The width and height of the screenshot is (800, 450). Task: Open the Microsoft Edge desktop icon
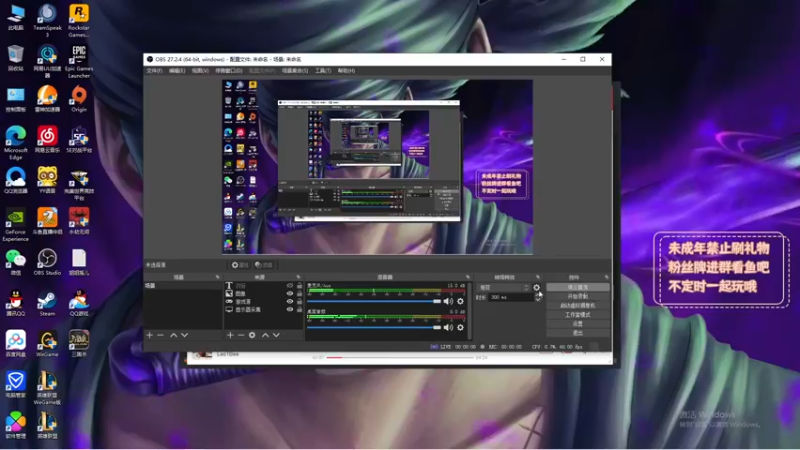pos(15,143)
